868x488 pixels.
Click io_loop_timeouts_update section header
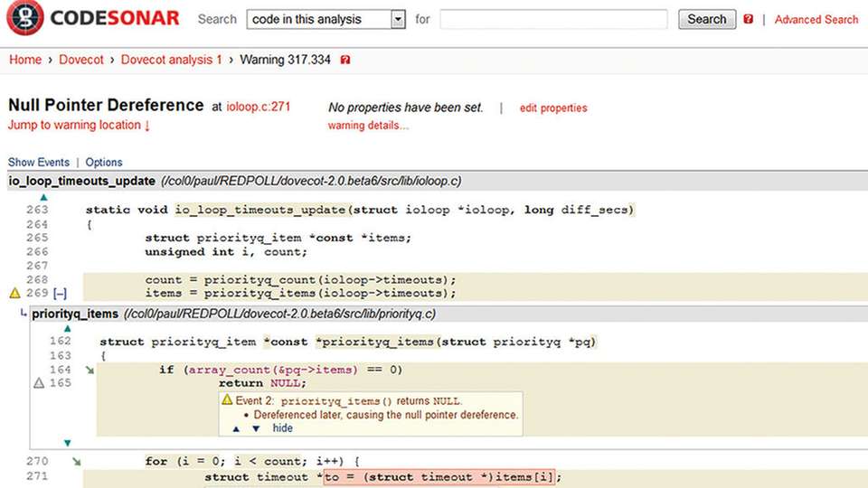coord(82,182)
